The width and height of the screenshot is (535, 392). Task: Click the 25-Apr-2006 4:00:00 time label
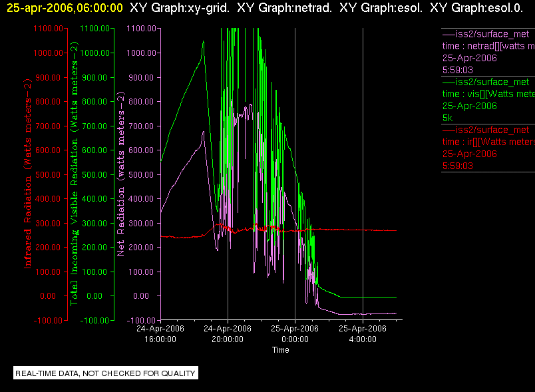tap(363, 334)
